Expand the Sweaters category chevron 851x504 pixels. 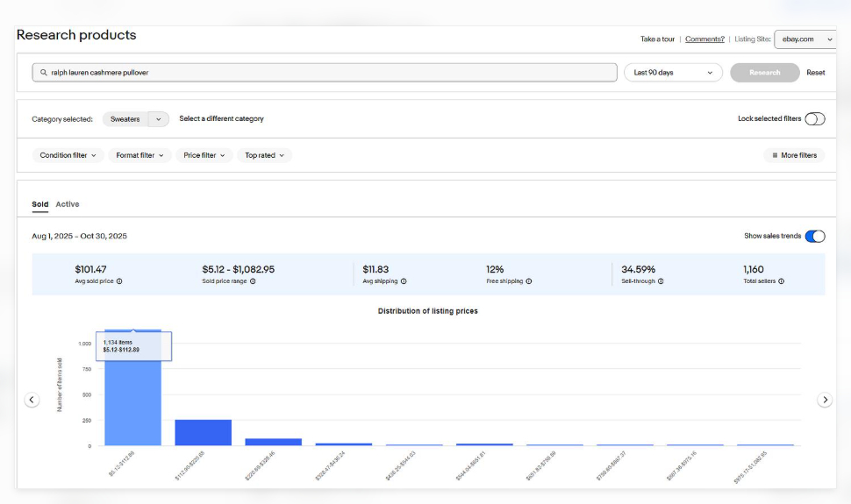tap(159, 119)
